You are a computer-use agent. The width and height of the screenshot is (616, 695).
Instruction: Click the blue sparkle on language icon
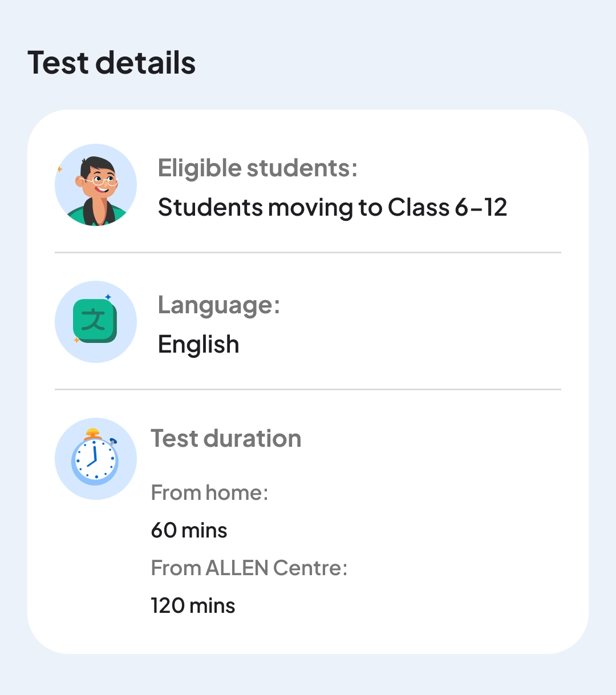[x=108, y=297]
